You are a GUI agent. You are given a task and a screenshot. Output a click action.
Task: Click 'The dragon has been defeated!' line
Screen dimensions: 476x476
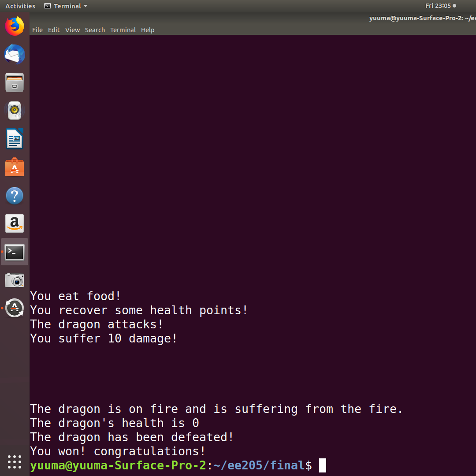132,437
